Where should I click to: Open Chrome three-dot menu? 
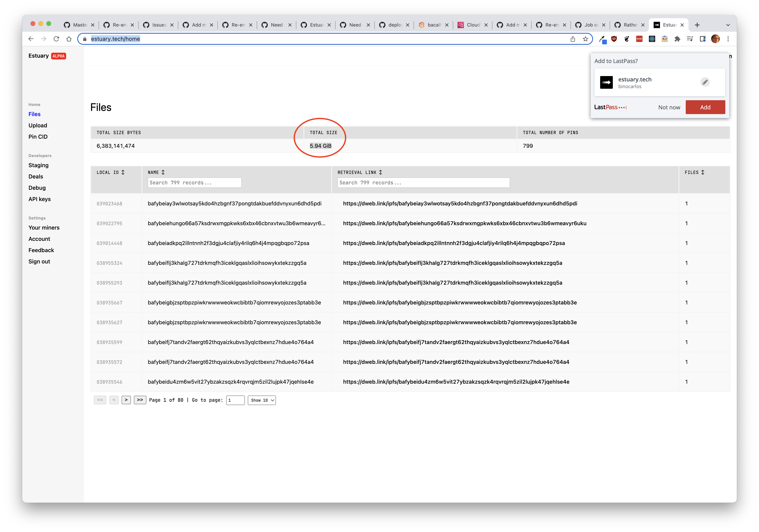[728, 39]
